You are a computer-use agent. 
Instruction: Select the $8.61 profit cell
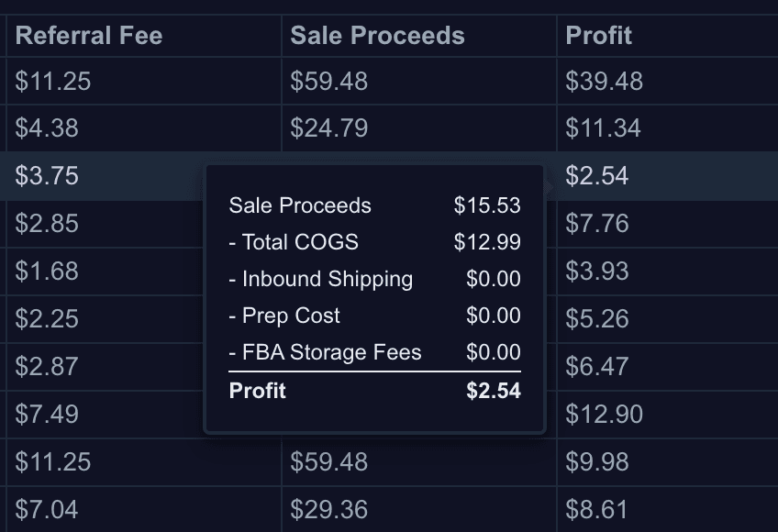667,509
